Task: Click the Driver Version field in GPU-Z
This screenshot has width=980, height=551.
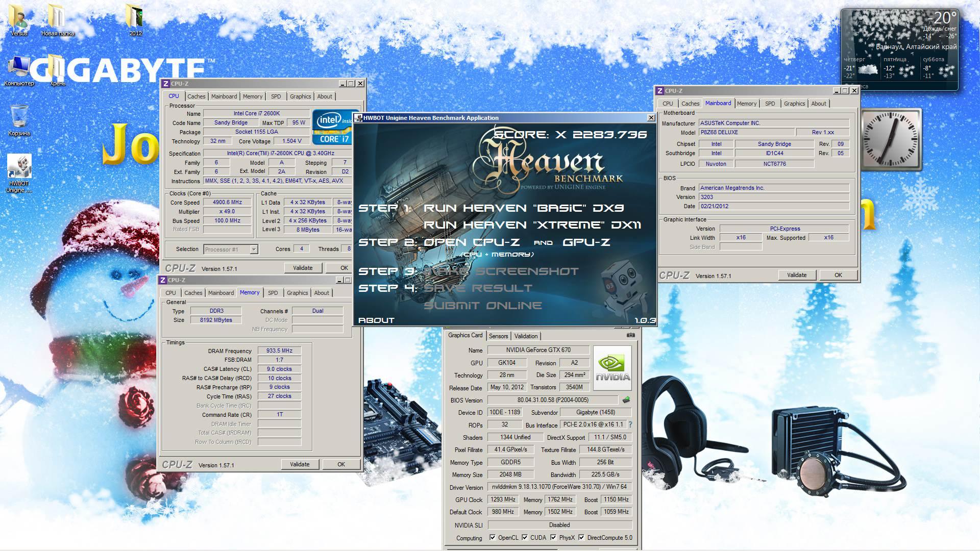Action: click(560, 487)
